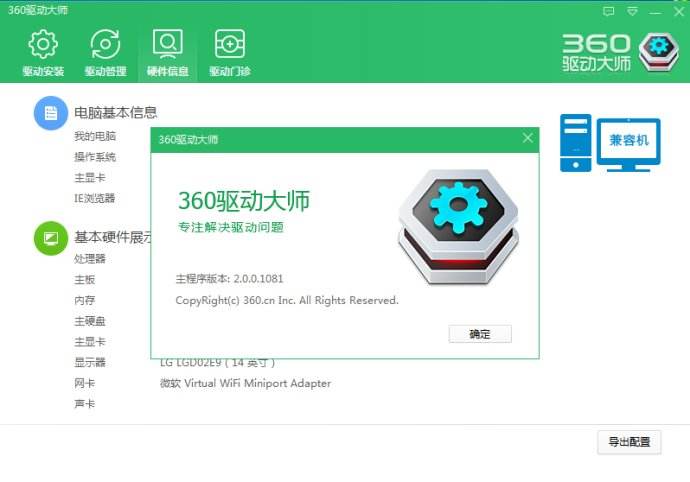Click the 主程序版本: 2.0.0.1081 text

(229, 279)
